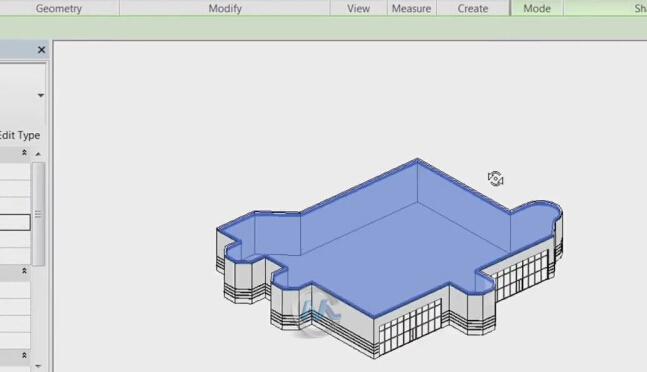Click the outlined property value field
The image size is (647, 372).
[15, 222]
